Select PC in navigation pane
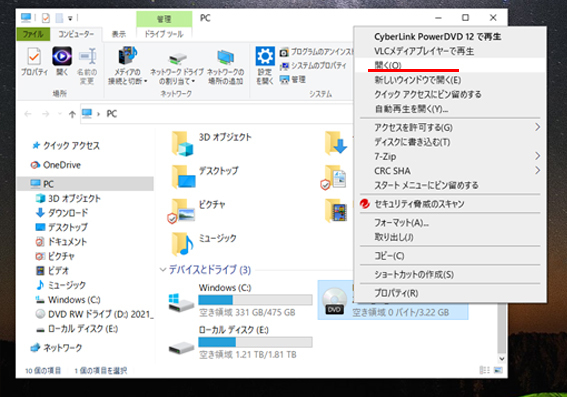Image resolution: width=567 pixels, height=397 pixels. pos(85,184)
